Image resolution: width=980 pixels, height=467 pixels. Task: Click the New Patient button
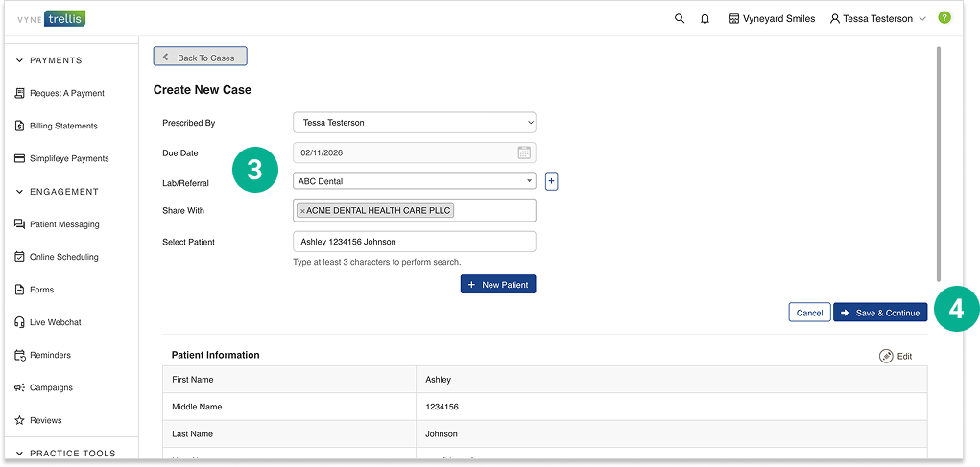[498, 285]
